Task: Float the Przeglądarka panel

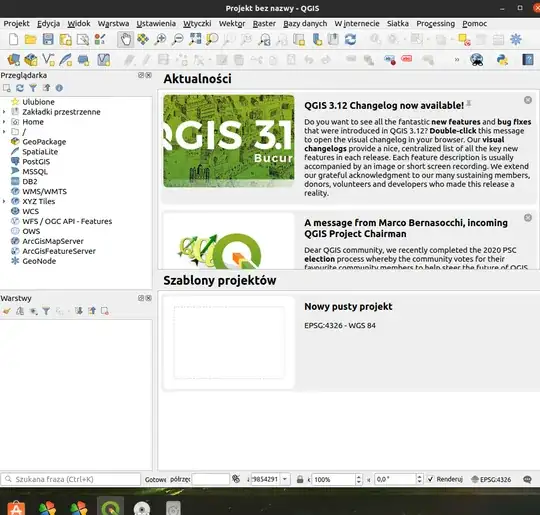Action: point(141,75)
